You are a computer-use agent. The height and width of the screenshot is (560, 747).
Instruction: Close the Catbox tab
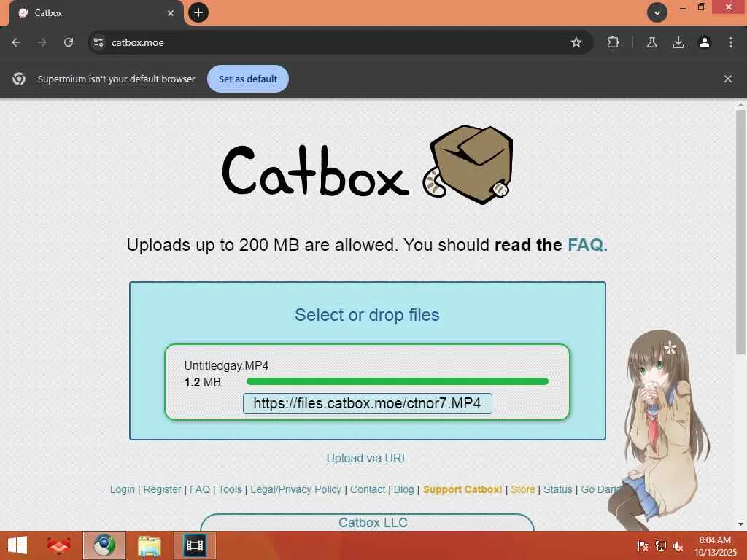pyautogui.click(x=171, y=13)
